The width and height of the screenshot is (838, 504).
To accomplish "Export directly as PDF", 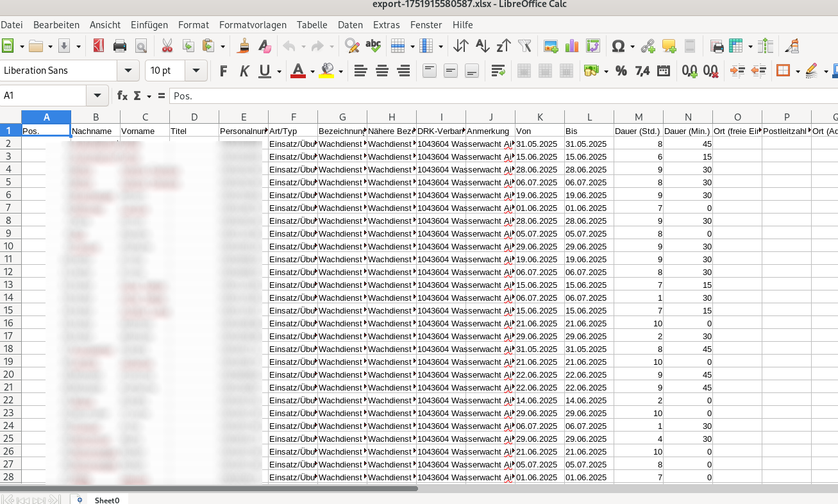I will pyautogui.click(x=98, y=46).
